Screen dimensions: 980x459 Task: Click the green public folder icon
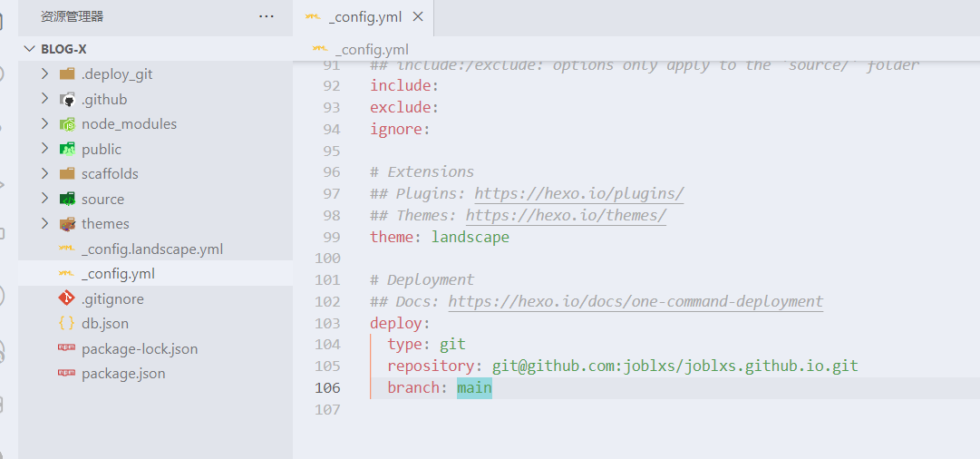67,150
